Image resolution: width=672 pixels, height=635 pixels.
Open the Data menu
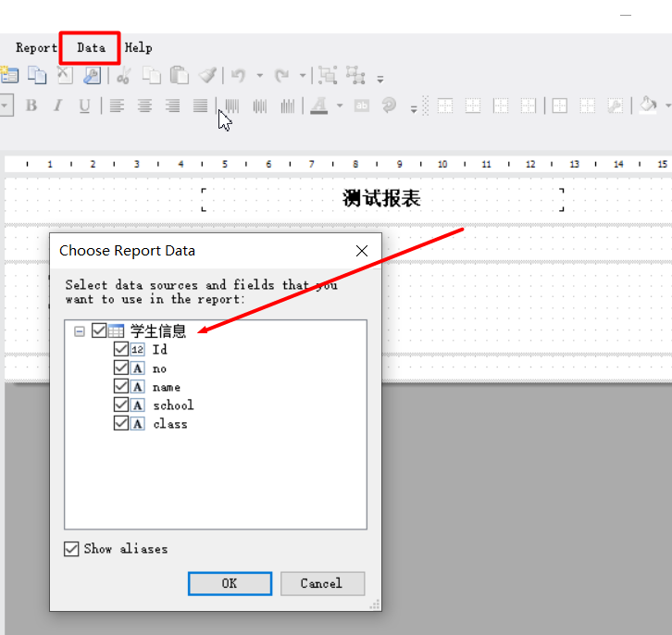pos(91,47)
